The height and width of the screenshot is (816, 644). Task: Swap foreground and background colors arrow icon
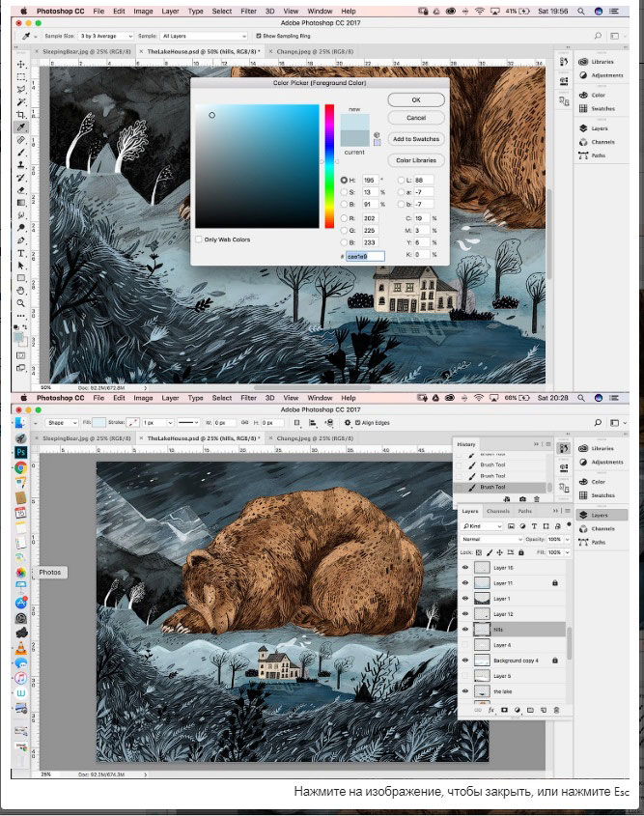[x=24, y=326]
